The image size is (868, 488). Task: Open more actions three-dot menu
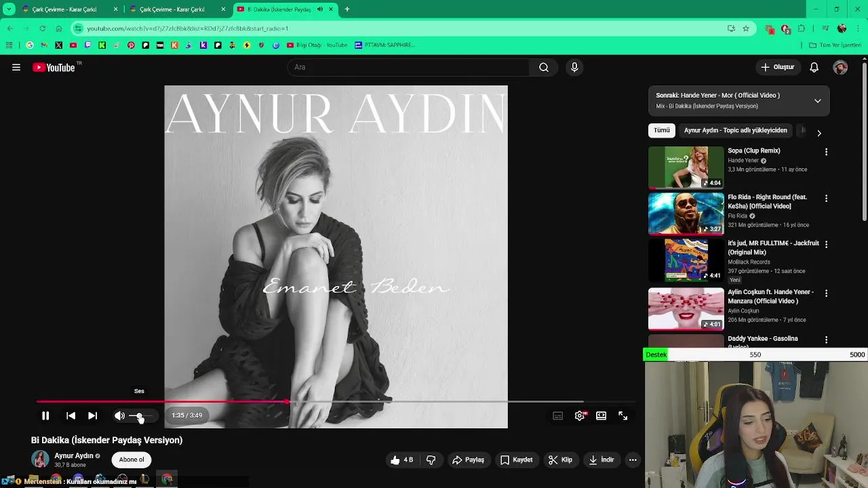633,460
